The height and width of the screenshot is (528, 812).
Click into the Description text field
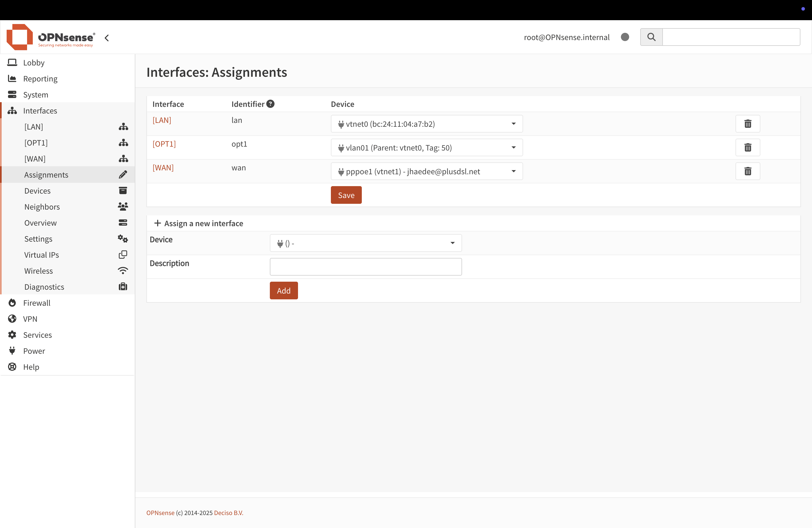(x=365, y=267)
